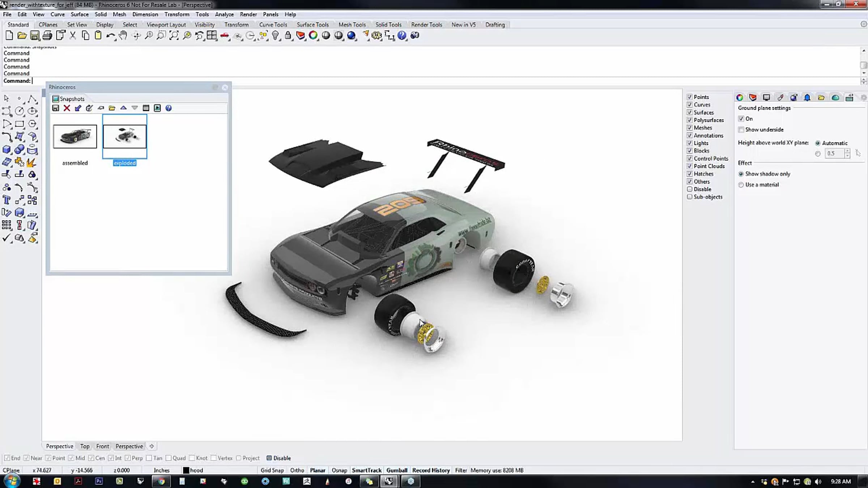Select the assembled snapshot thumbnail
The width and height of the screenshot is (868, 488).
[75, 136]
